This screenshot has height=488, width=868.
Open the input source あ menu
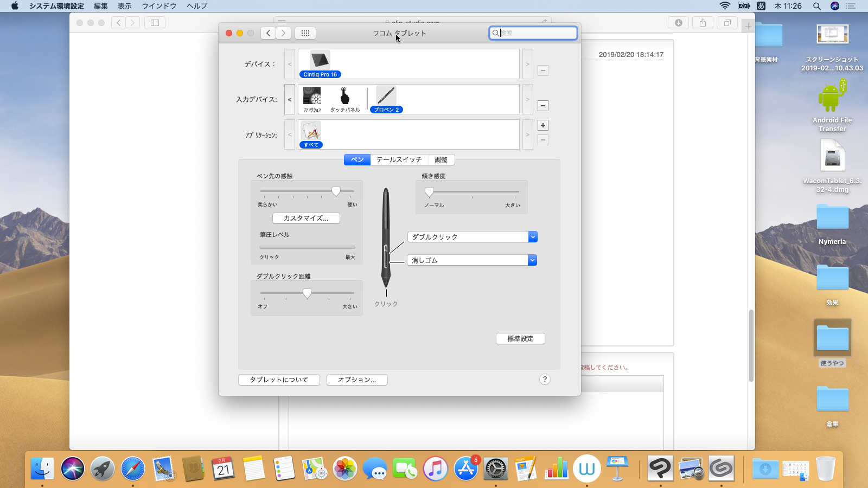(761, 6)
